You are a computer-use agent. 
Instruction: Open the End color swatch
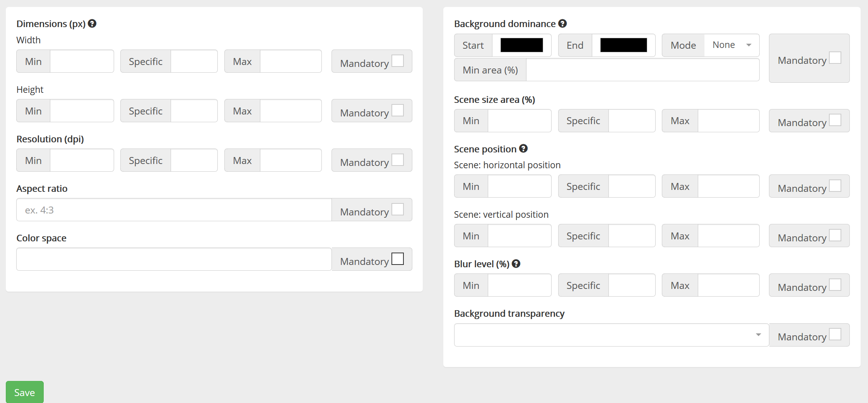click(623, 45)
